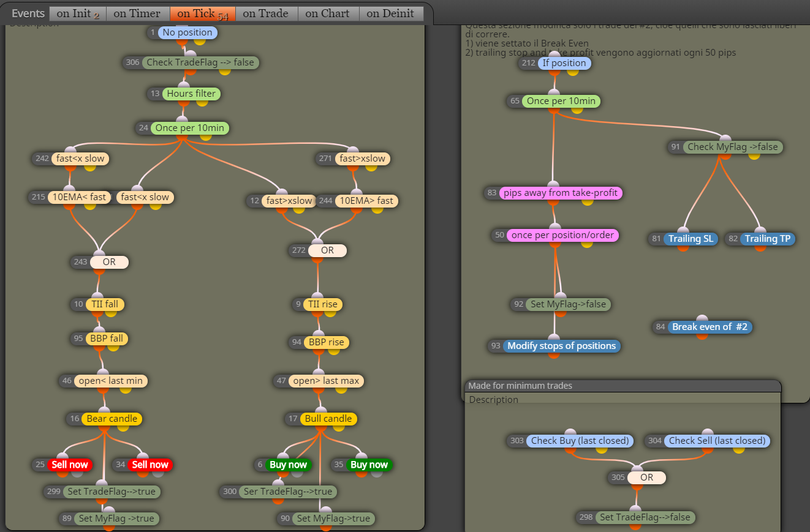Select the on Tick events tab

tap(202, 13)
